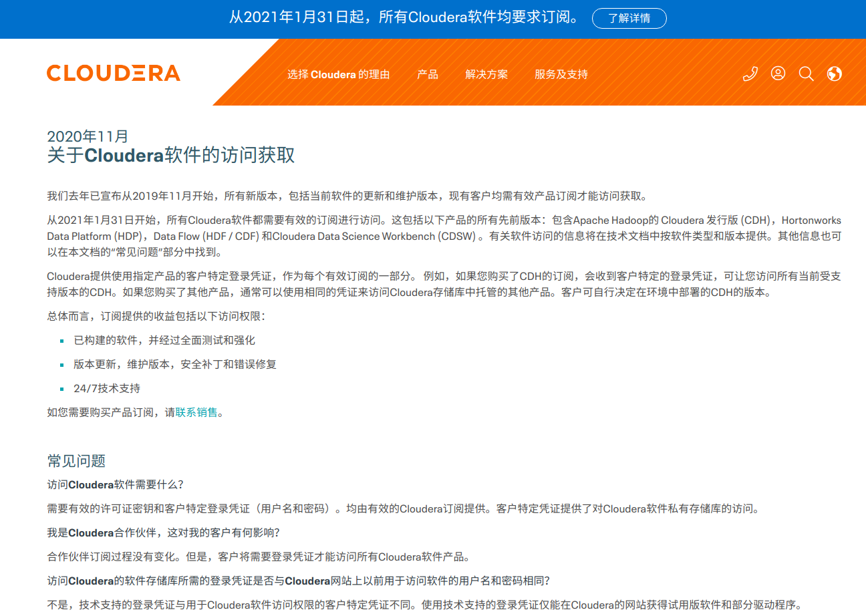The width and height of the screenshot is (866, 616).
Task: Open the 产品 navigation dropdown
Action: pos(428,74)
